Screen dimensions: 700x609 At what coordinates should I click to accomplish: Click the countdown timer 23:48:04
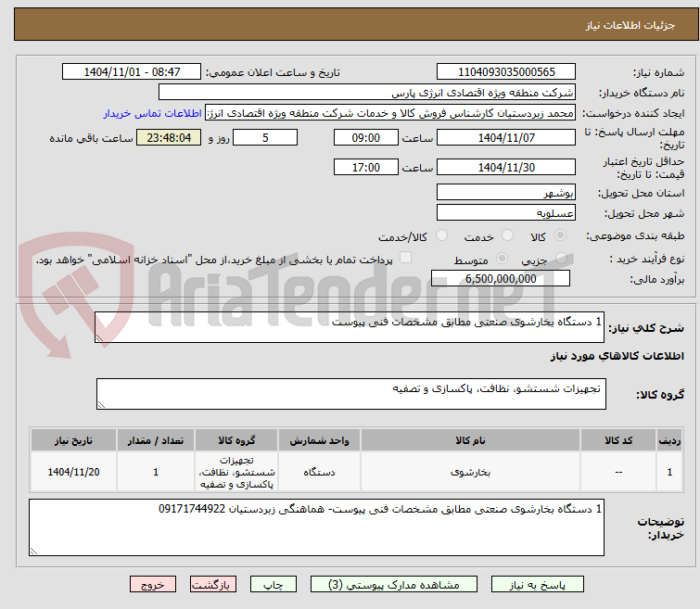tap(169, 137)
